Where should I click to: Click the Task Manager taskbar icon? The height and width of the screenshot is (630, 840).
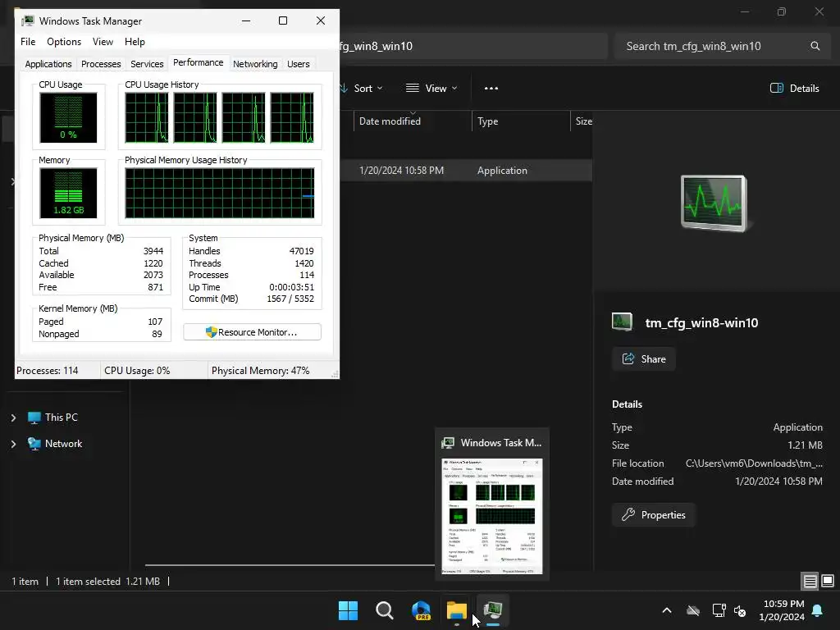(493, 610)
